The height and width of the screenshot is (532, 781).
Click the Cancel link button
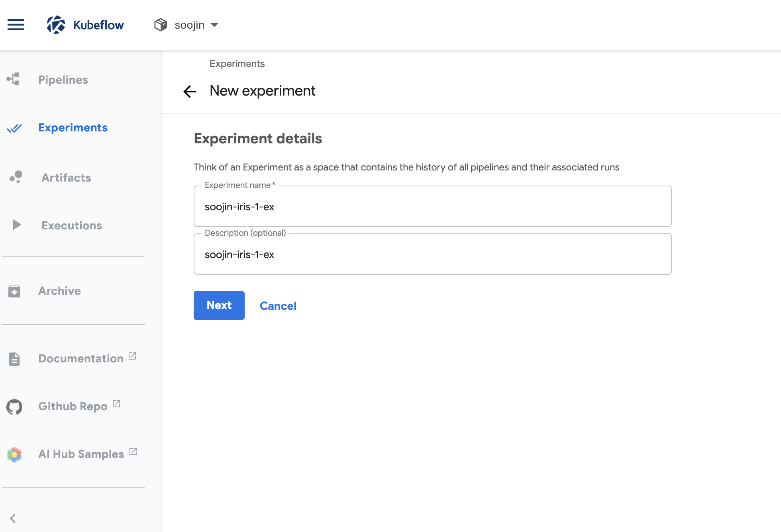point(278,306)
